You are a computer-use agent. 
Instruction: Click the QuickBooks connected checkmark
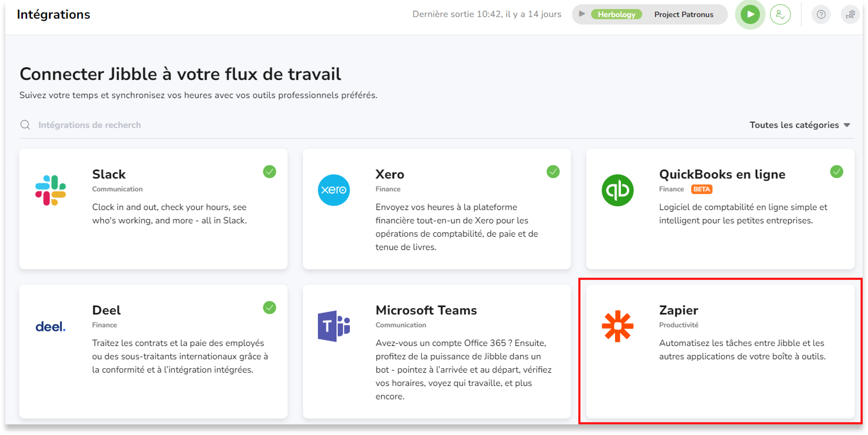(x=837, y=172)
